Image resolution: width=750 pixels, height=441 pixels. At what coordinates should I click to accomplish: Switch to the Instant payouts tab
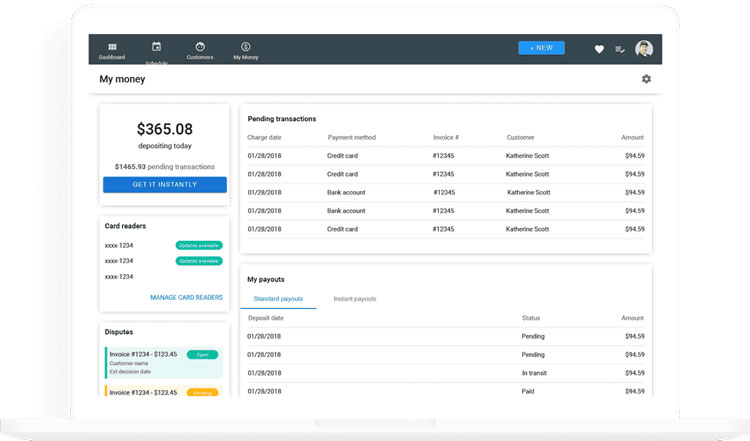[354, 299]
